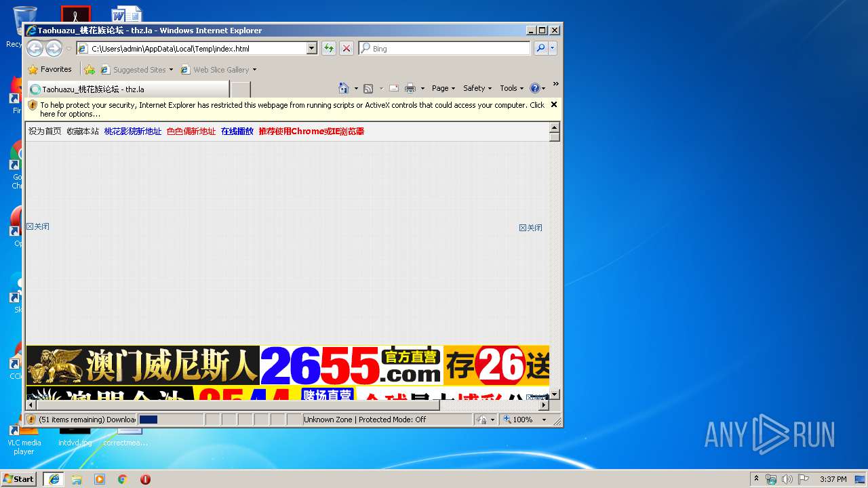
Task: Expand the Web Slice Gallery dropdown arrow
Action: pyautogui.click(x=255, y=70)
